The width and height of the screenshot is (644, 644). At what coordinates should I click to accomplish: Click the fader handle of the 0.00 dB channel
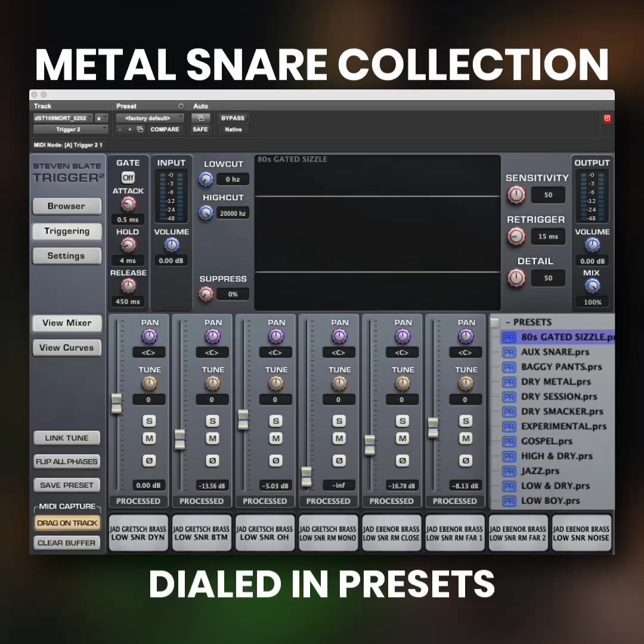point(117,403)
